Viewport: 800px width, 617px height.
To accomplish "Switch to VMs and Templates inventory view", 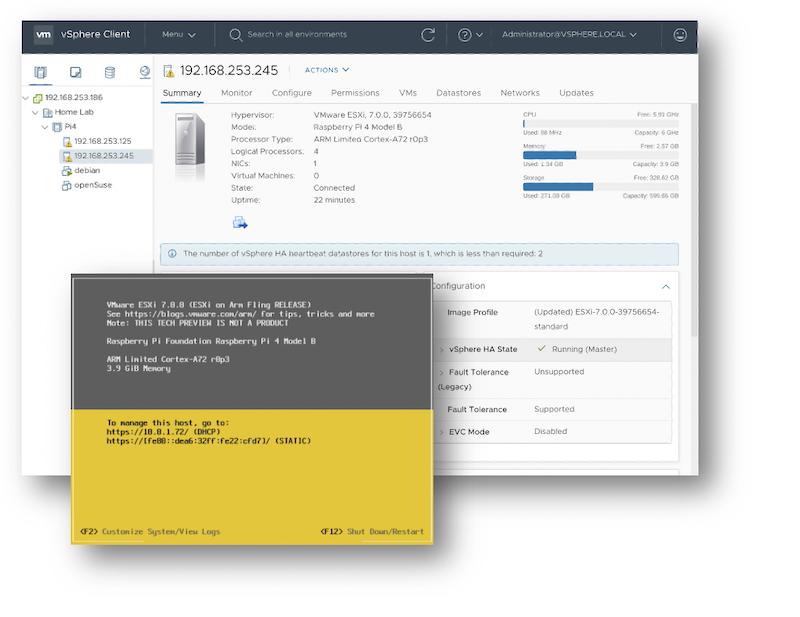I will [75, 72].
